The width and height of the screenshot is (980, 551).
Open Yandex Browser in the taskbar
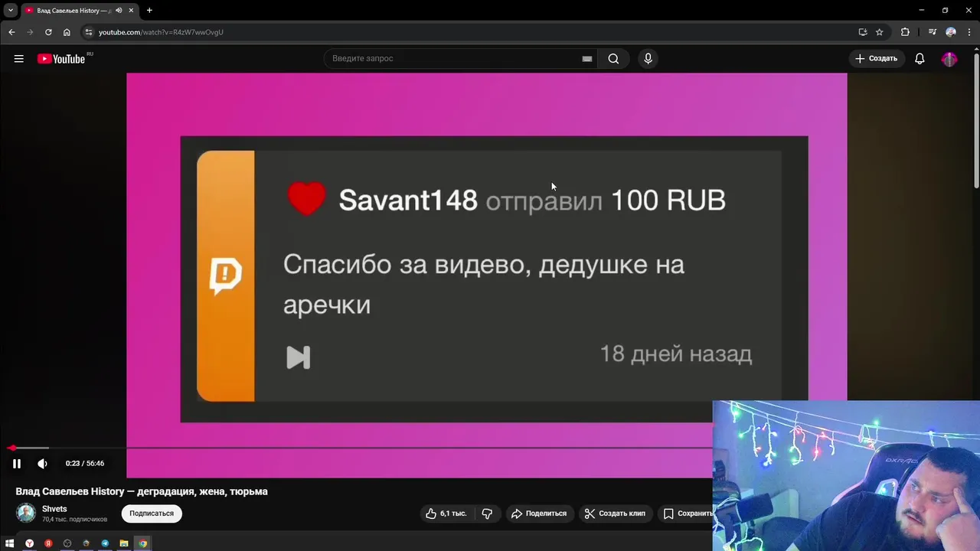point(29,543)
